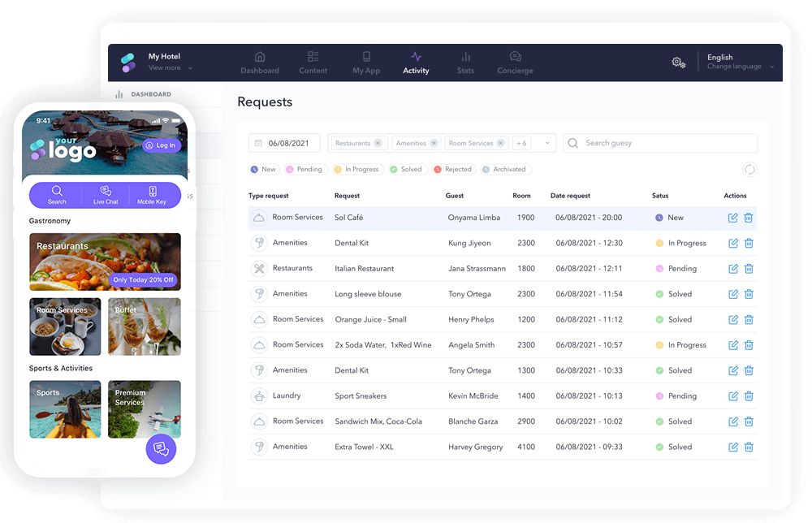This screenshot has width=812, height=523.
Task: Open the Concierge tab
Action: pos(515,63)
